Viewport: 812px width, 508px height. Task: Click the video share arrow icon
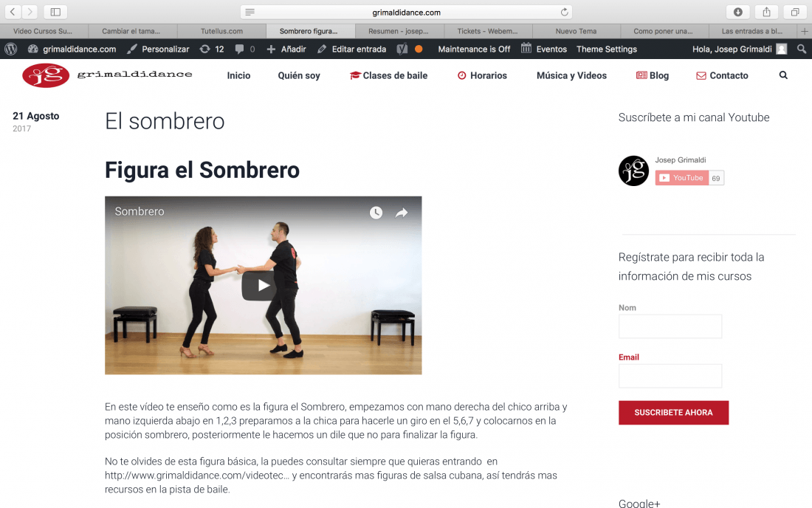(402, 213)
